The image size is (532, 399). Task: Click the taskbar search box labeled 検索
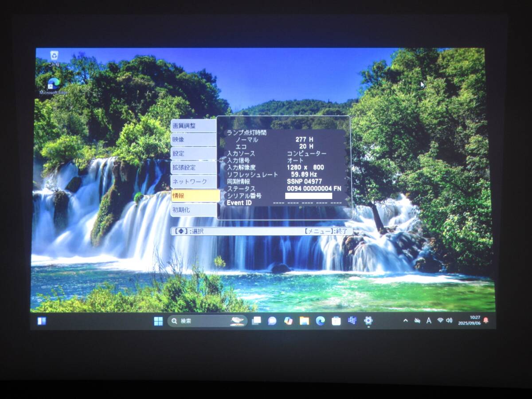point(207,321)
